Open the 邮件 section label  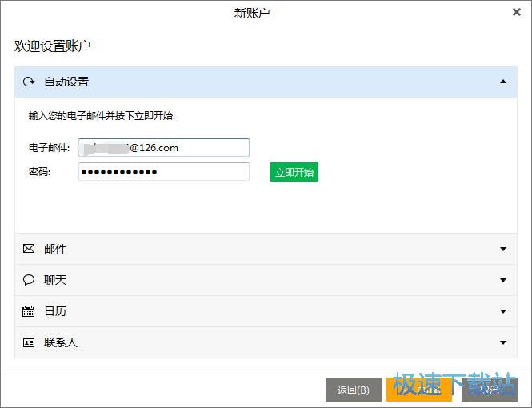pyautogui.click(x=55, y=249)
